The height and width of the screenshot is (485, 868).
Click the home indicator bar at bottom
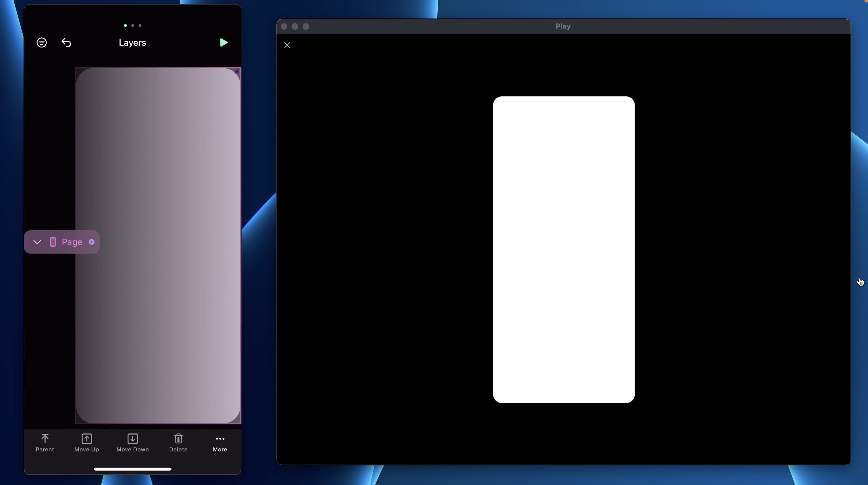(x=132, y=469)
